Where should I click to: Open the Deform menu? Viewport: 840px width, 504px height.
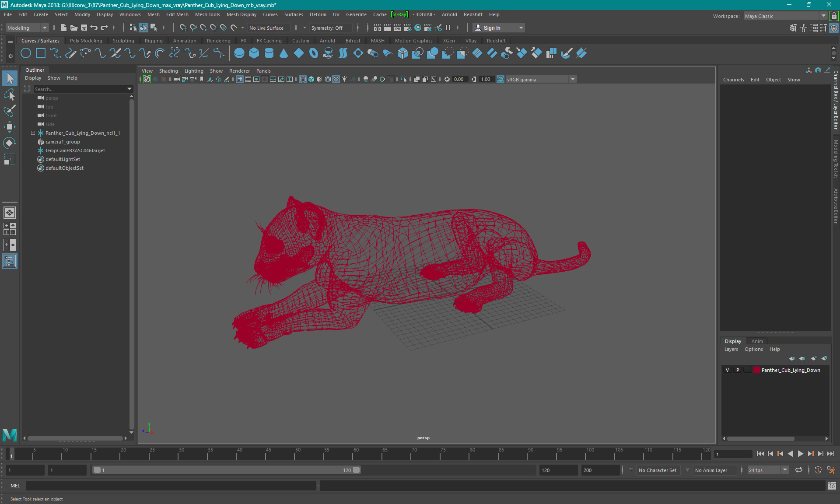click(x=318, y=14)
